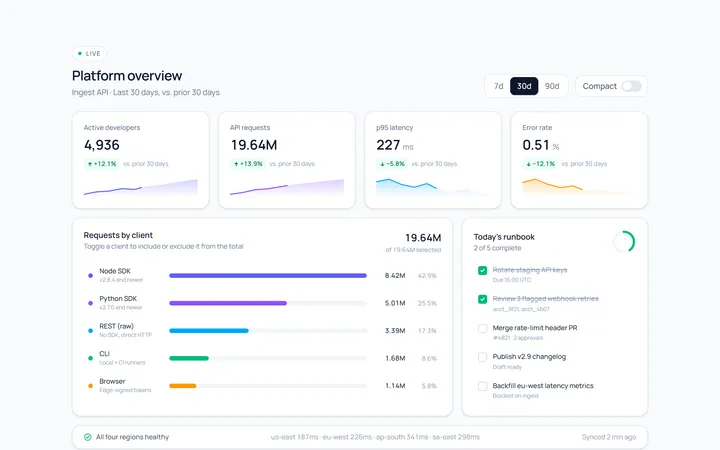This screenshot has height=450, width=720.
Task: Click the Platform overview heading
Action: tap(127, 76)
